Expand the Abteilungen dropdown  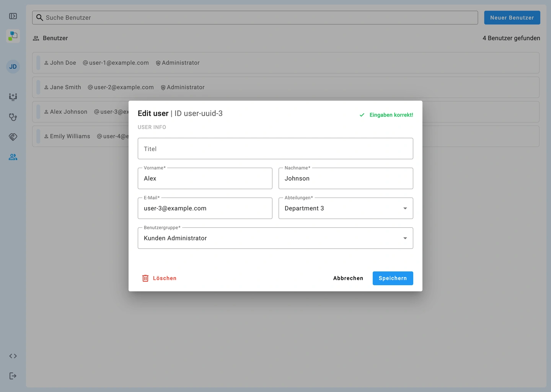(405, 208)
